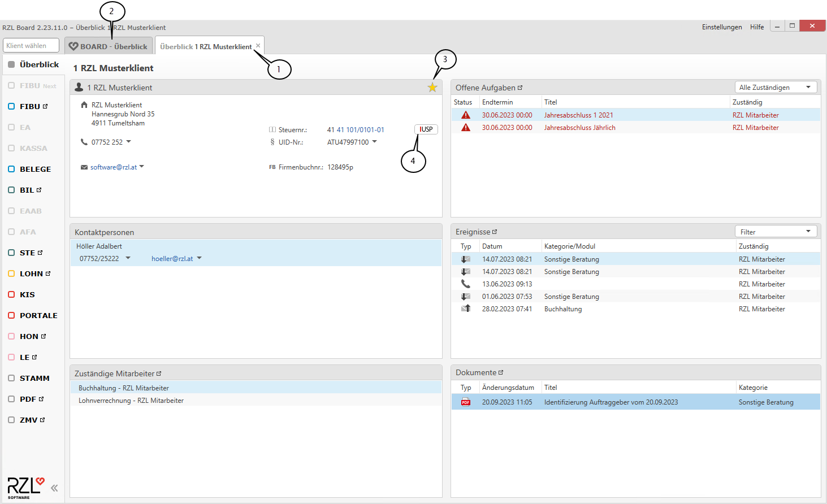Open external link icon beside Zuständige Mitarbeiter
Screen dimensions: 827x504
(x=159, y=373)
